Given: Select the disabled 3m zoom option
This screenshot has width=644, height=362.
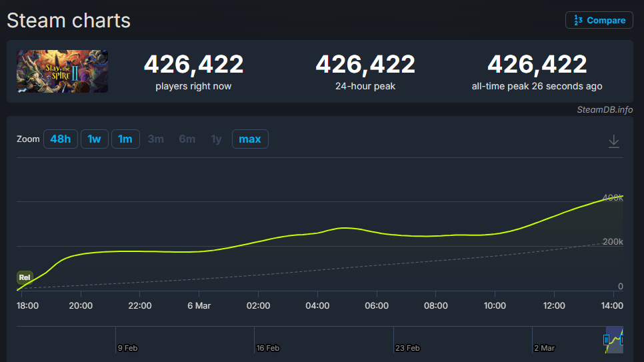Looking at the screenshot, I should pyautogui.click(x=156, y=139).
